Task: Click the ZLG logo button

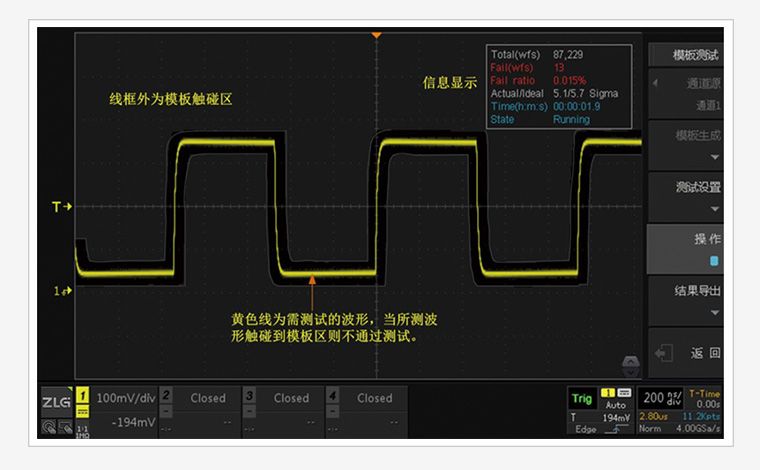Action: click(55, 402)
